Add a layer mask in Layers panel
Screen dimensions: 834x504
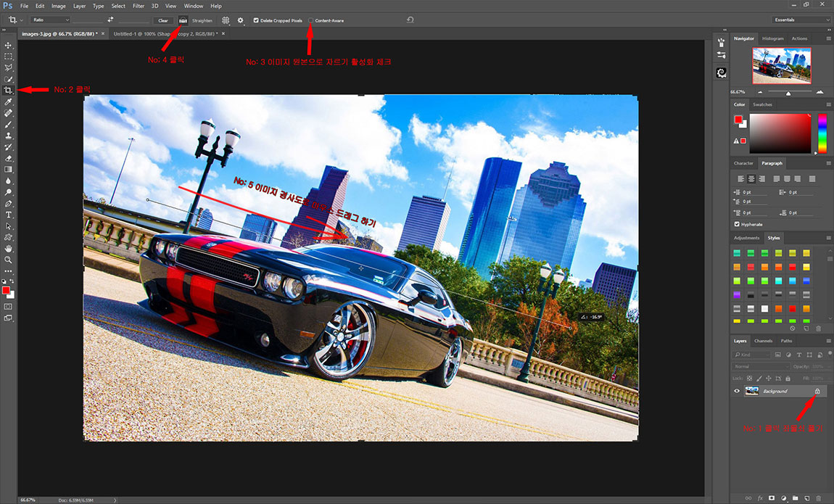coord(772,499)
